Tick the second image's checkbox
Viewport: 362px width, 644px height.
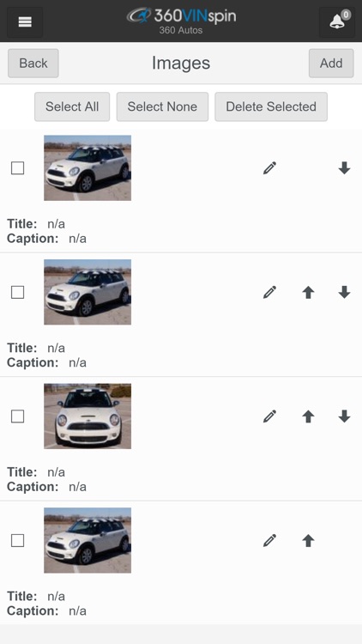click(17, 293)
